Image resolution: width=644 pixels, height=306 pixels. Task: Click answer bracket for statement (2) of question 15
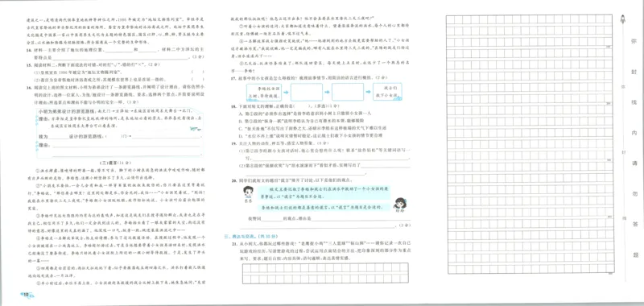coord(197,79)
